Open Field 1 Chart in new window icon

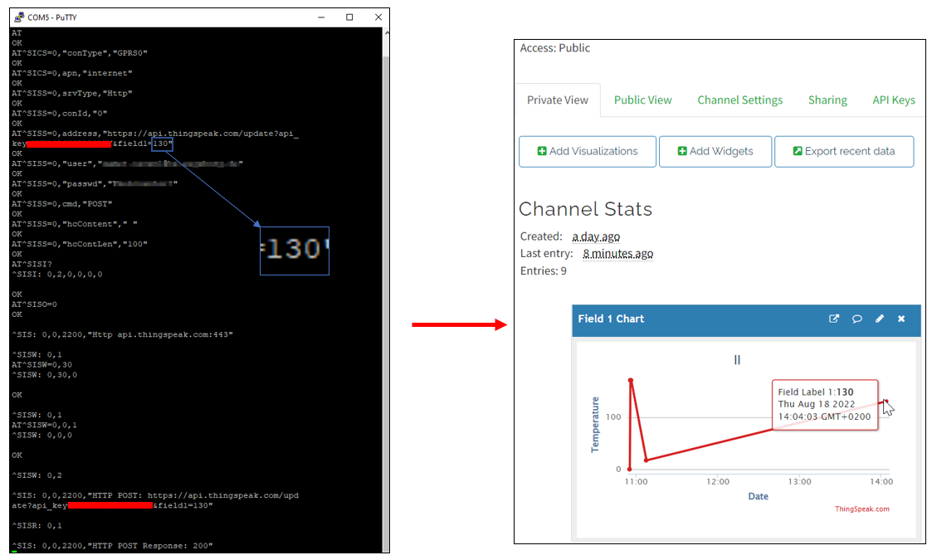pyautogui.click(x=834, y=319)
